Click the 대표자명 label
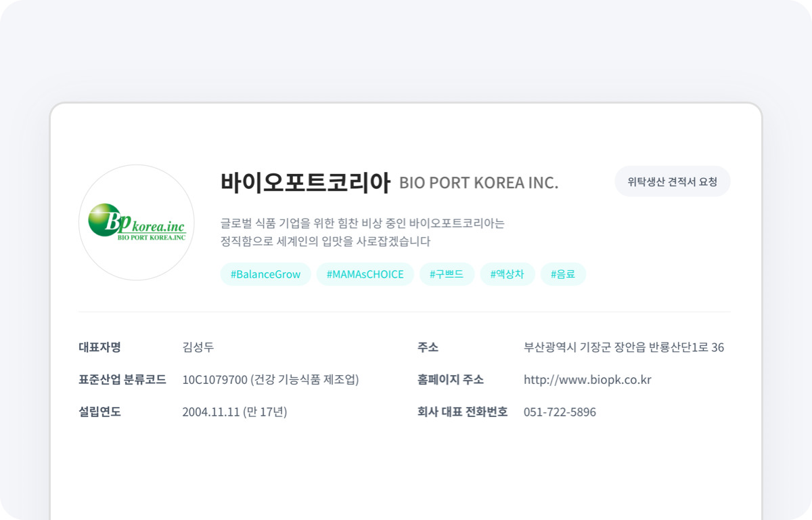The width and height of the screenshot is (812, 520). pos(99,347)
